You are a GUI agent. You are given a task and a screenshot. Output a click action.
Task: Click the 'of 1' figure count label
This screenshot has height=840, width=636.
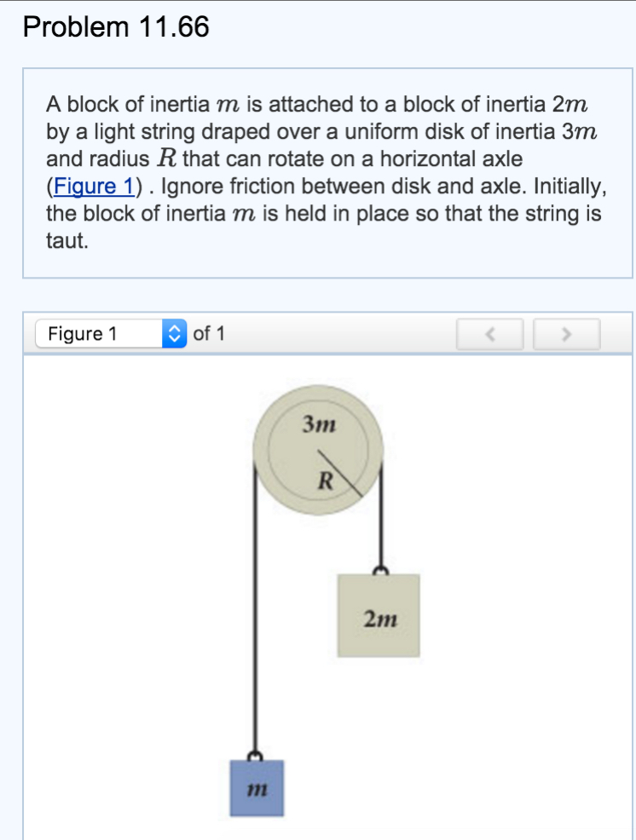click(210, 333)
